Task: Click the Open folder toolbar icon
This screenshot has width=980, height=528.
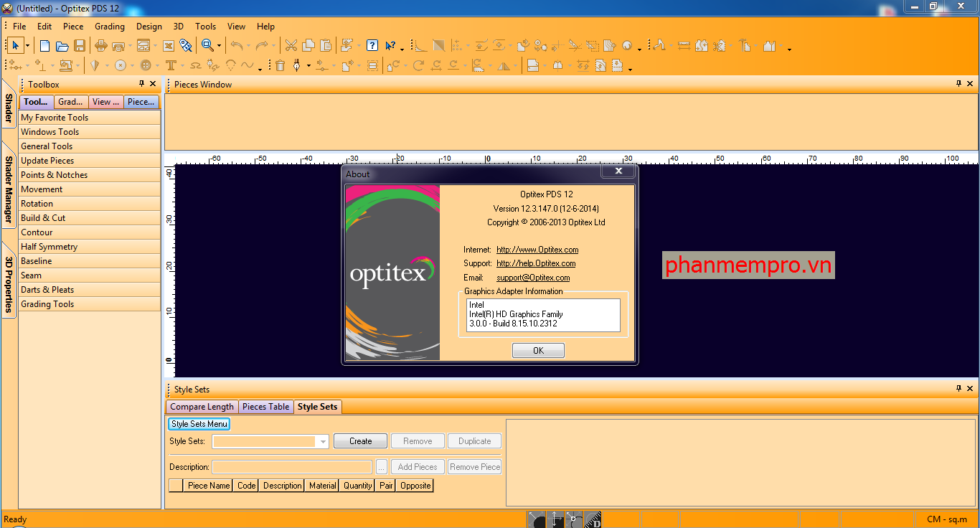Action: click(x=62, y=46)
